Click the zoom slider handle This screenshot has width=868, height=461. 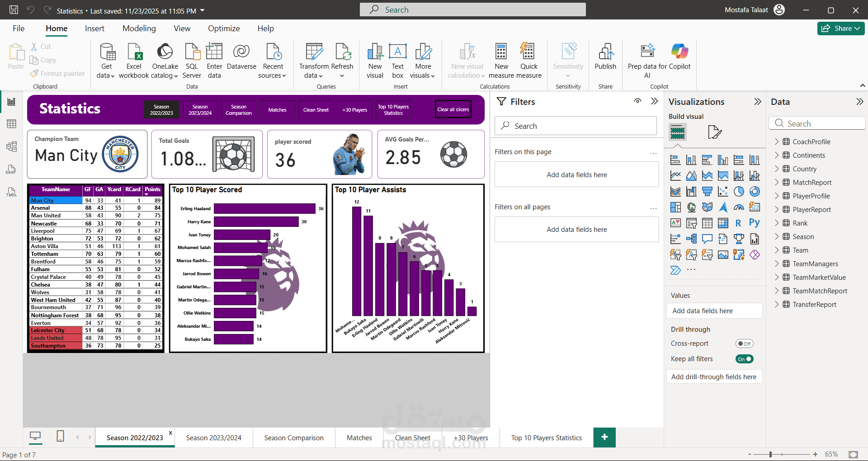pos(770,454)
